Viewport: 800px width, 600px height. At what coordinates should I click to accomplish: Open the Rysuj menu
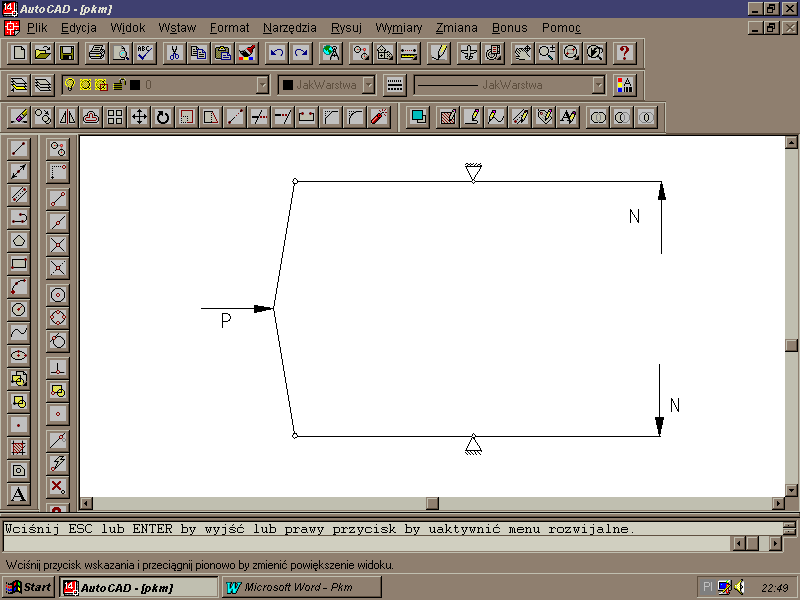click(x=346, y=28)
